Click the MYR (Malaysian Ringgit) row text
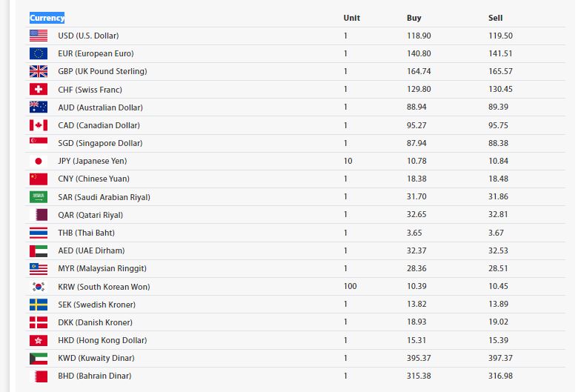Viewport: 581px width, 392px height. click(102, 268)
